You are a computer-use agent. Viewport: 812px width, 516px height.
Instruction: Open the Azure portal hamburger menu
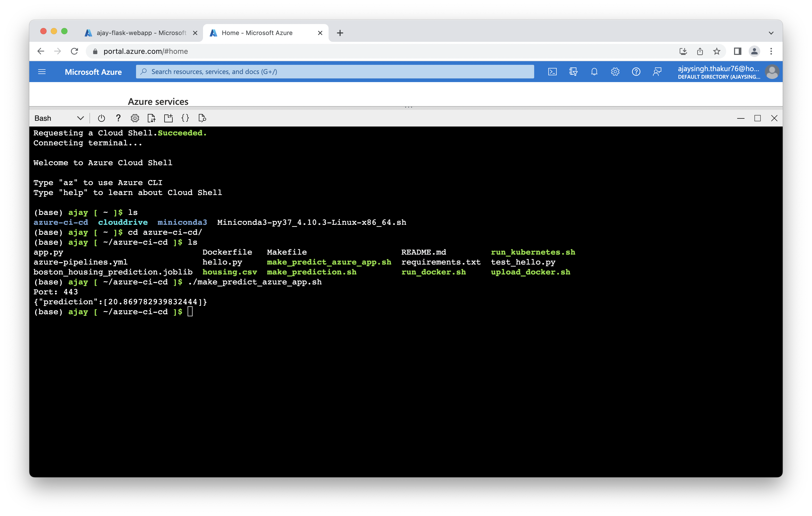pyautogui.click(x=42, y=72)
